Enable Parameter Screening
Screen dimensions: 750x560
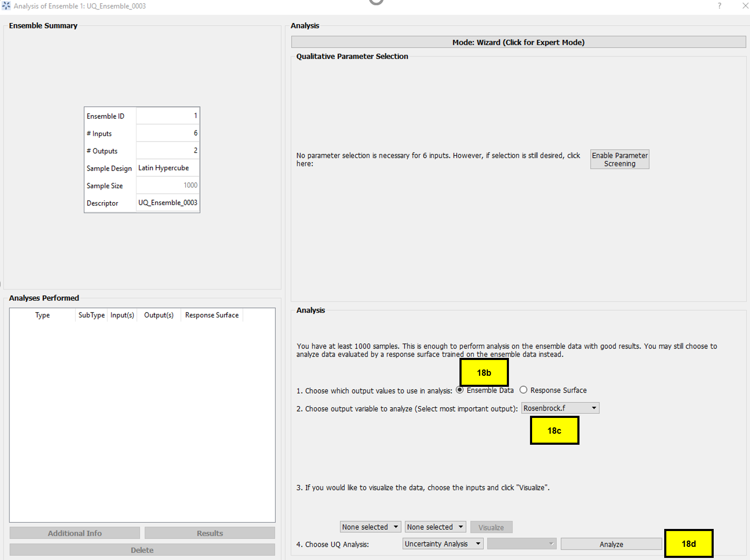pos(619,159)
